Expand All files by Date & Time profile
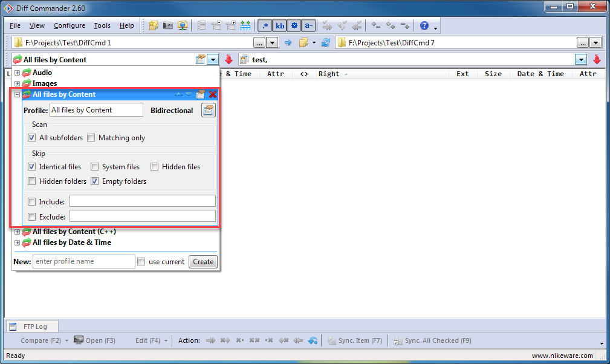The image size is (610, 364). 18,242
